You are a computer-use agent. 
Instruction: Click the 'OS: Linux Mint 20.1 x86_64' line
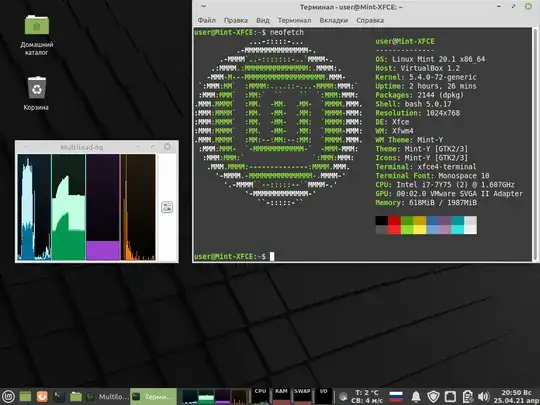point(430,59)
